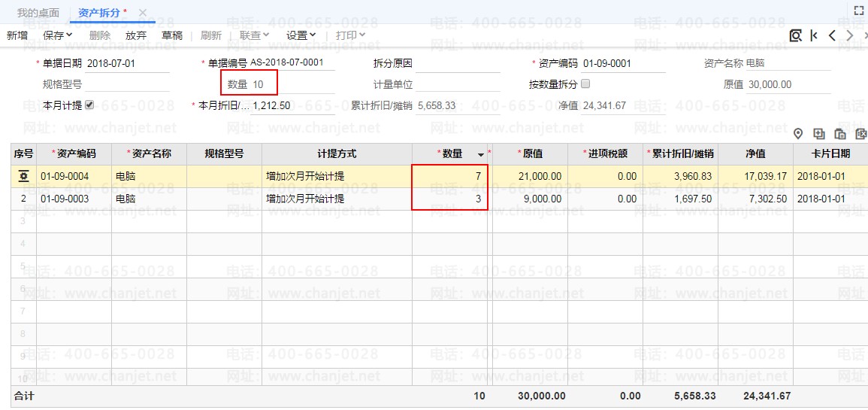Click the search document icon in toolbar

(x=796, y=35)
